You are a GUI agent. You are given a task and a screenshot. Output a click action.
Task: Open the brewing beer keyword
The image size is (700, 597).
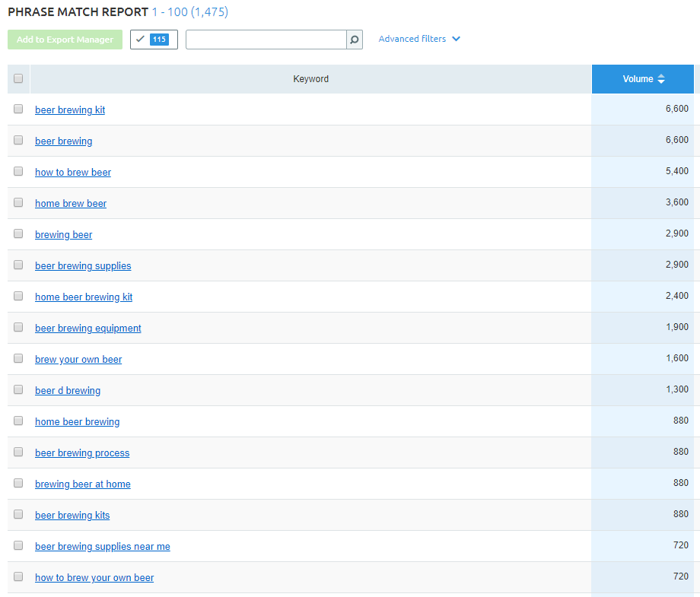click(63, 234)
